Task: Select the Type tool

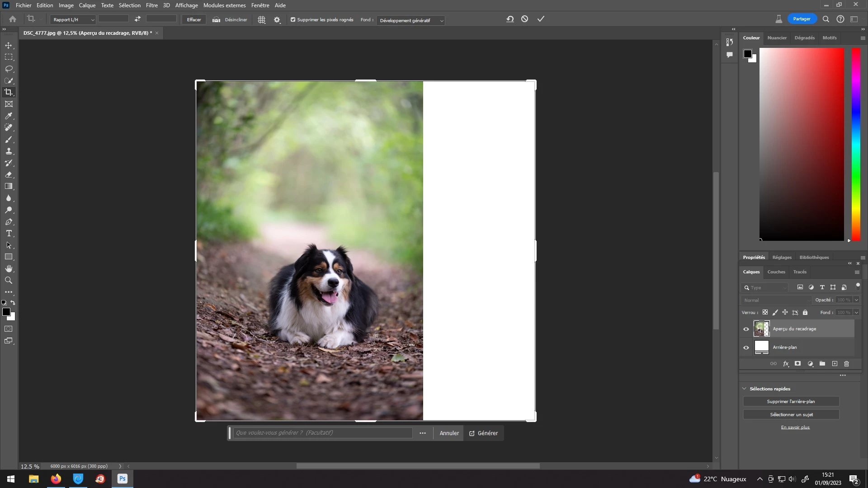Action: click(9, 233)
